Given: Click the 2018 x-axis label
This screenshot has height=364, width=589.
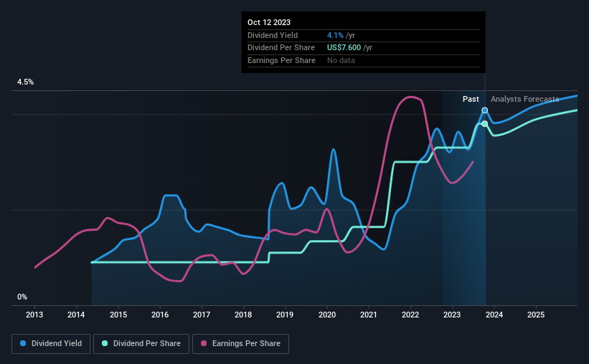Looking at the screenshot, I should [243, 315].
